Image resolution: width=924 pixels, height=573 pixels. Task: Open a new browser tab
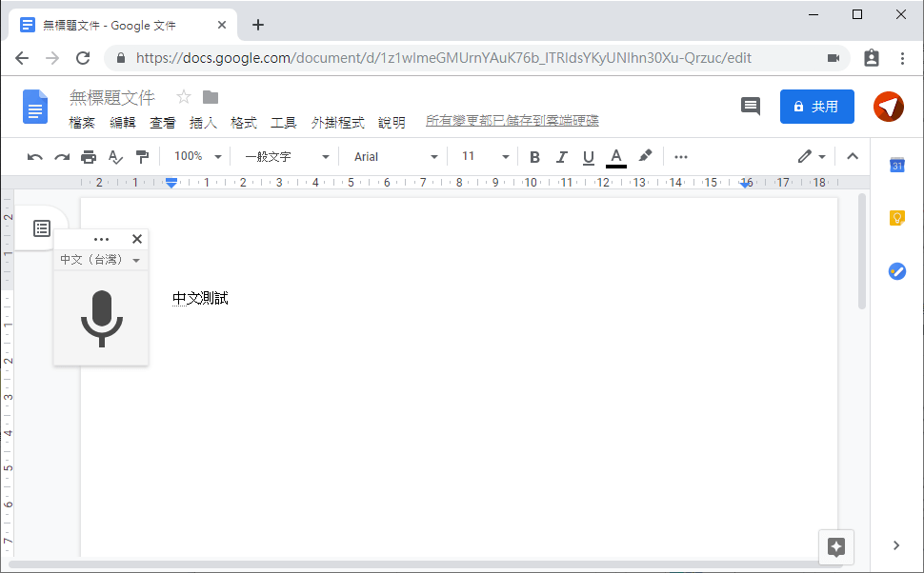[257, 25]
